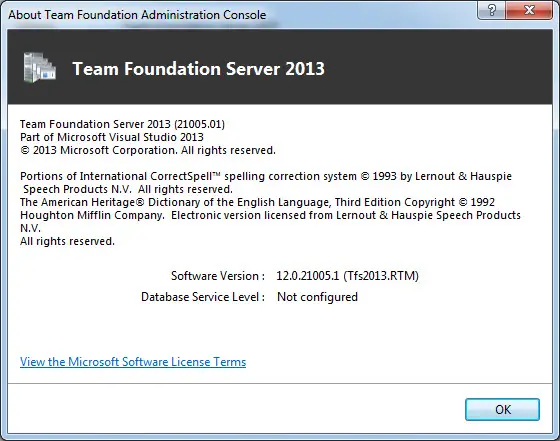
Task: Open View the Microsoft Software License Terms link
Action: point(133,362)
